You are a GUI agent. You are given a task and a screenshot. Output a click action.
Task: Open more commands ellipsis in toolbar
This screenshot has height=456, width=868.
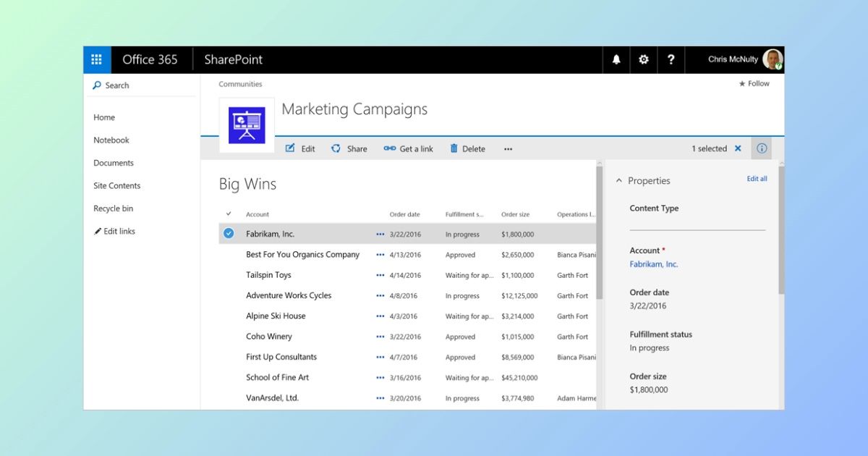[509, 149]
